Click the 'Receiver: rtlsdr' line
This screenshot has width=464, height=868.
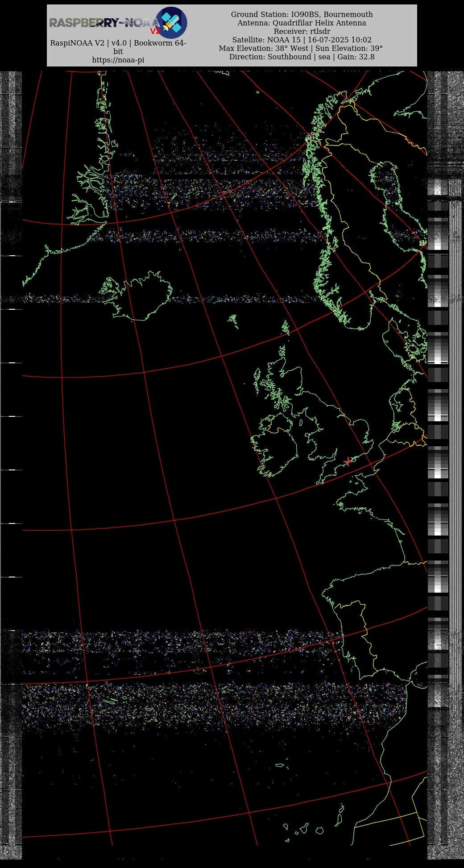302,31
